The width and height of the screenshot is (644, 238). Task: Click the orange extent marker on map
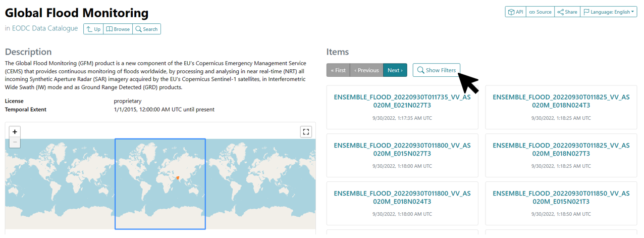(178, 177)
